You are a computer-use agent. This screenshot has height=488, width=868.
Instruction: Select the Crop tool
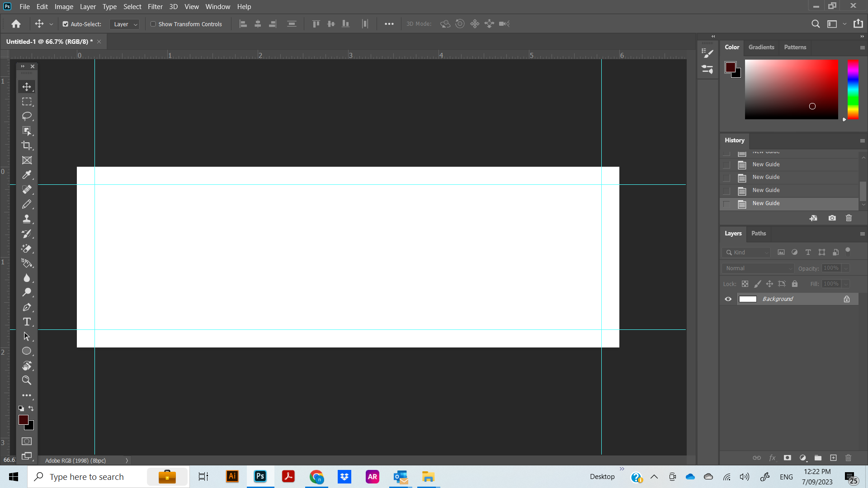click(x=27, y=145)
